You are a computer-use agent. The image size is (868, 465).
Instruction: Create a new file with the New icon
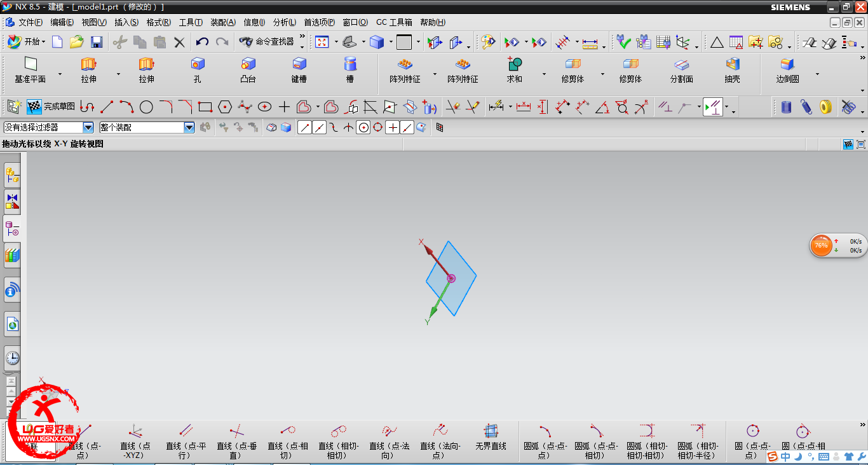(x=58, y=43)
